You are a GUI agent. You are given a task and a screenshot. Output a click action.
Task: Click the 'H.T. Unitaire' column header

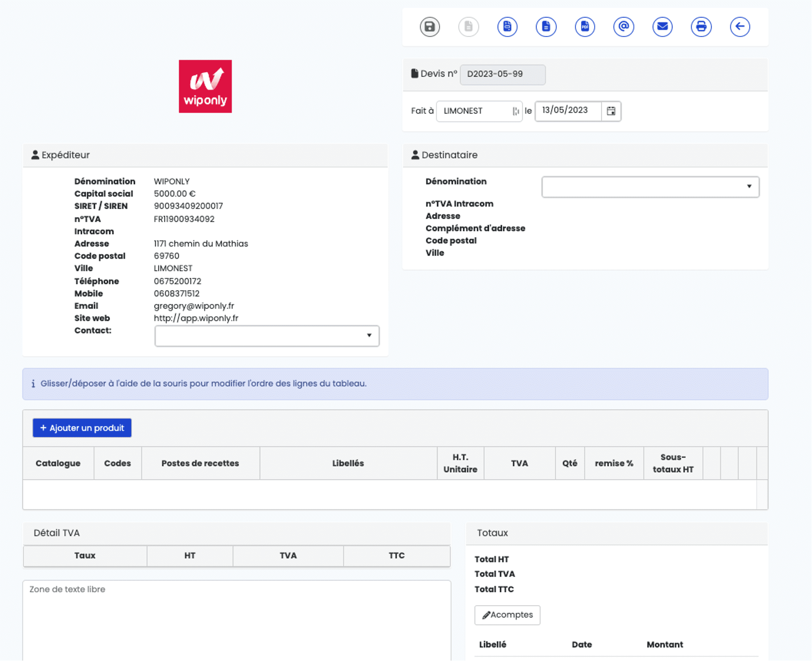(460, 463)
